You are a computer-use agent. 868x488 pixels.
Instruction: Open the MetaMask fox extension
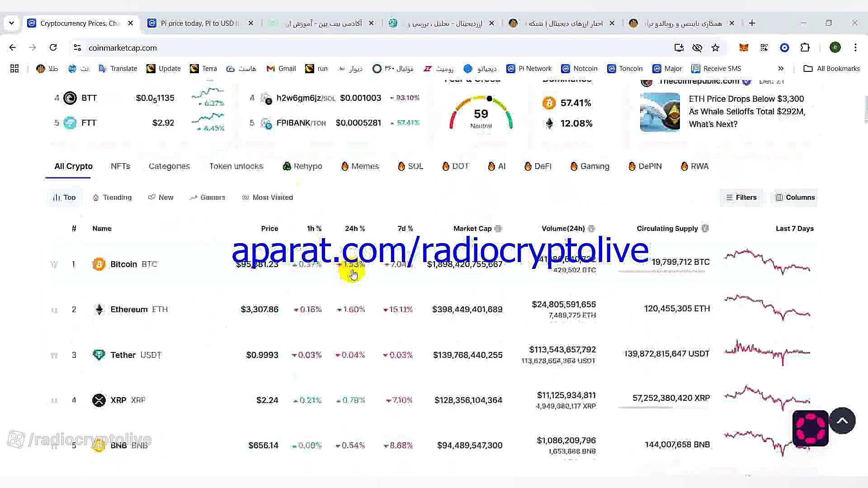743,47
